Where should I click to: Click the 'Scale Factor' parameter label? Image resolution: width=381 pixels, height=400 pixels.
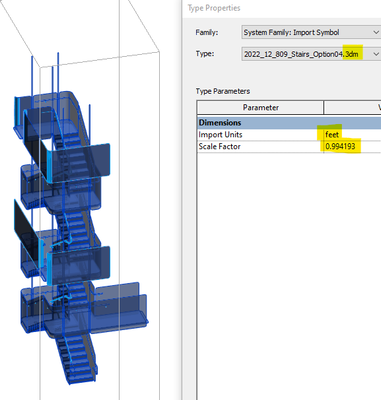pyautogui.click(x=219, y=146)
